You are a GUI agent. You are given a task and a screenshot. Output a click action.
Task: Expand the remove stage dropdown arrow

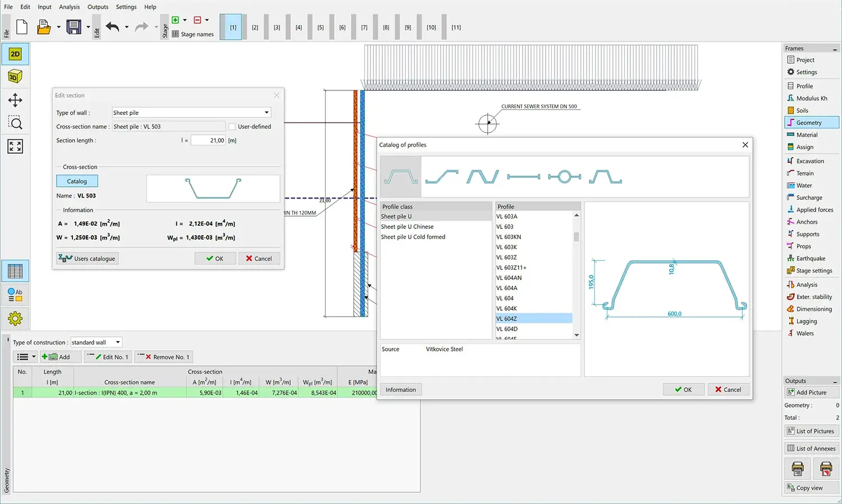207,20
